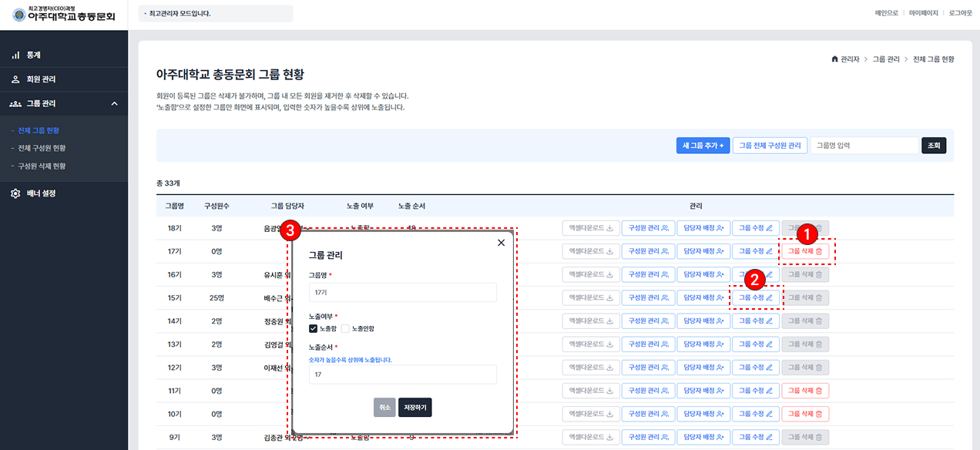
Task: Click 그룹 수정 for the 12기 row
Action: click(x=756, y=368)
